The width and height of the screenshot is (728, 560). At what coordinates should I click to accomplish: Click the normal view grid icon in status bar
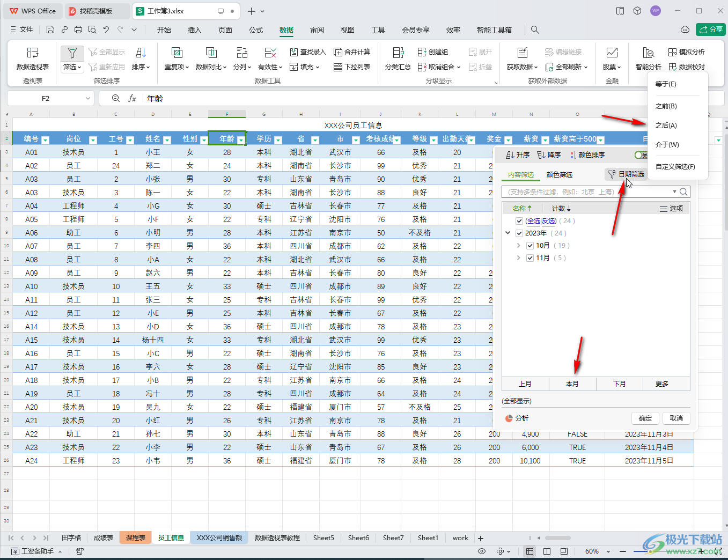(530, 551)
